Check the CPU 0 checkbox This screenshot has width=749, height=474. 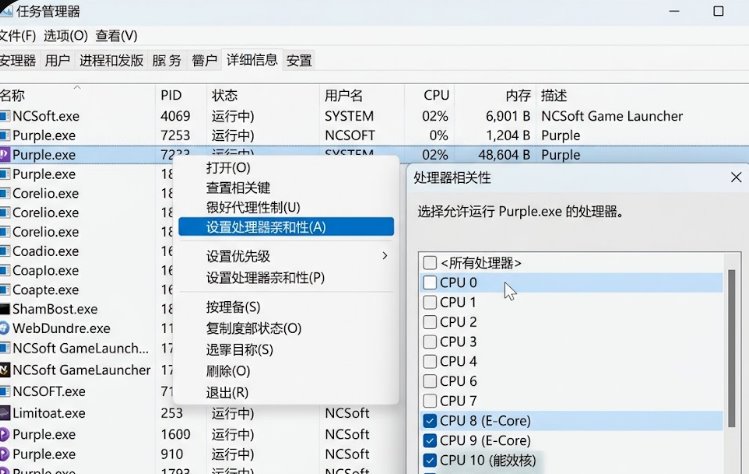pyautogui.click(x=430, y=282)
